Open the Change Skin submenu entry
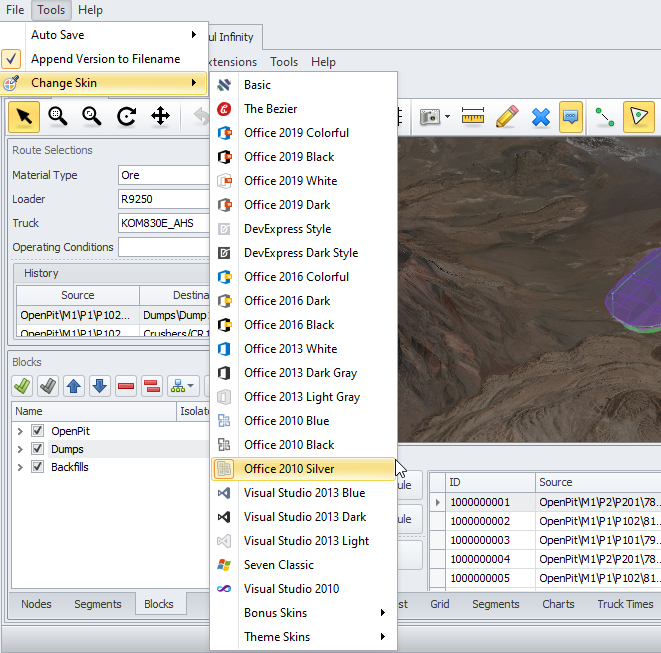The width and height of the screenshot is (661, 653). (x=104, y=83)
